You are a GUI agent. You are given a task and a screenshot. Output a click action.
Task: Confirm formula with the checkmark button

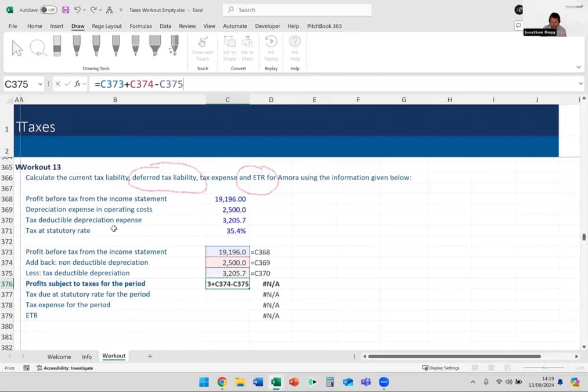point(67,84)
